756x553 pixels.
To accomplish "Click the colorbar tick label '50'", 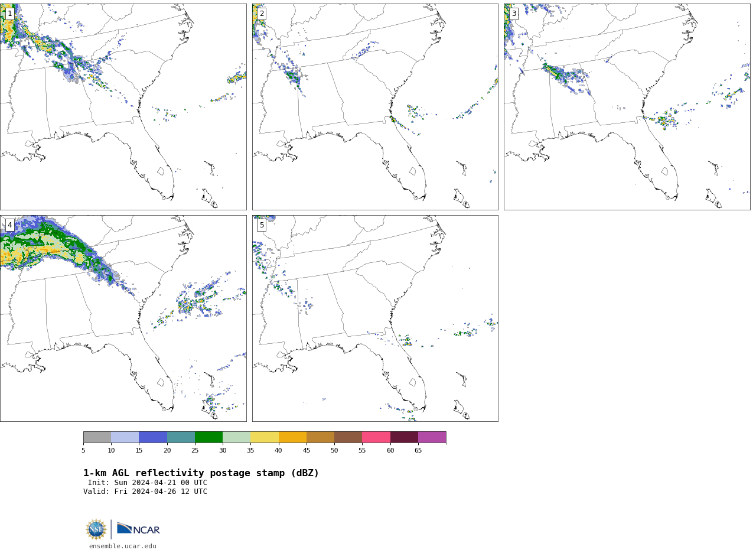I will click(334, 451).
